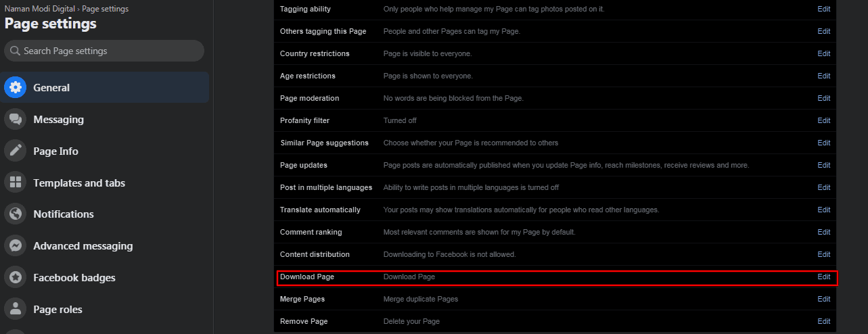Click the Messaging chat bubbles icon
This screenshot has width=868, height=334.
tap(16, 119)
